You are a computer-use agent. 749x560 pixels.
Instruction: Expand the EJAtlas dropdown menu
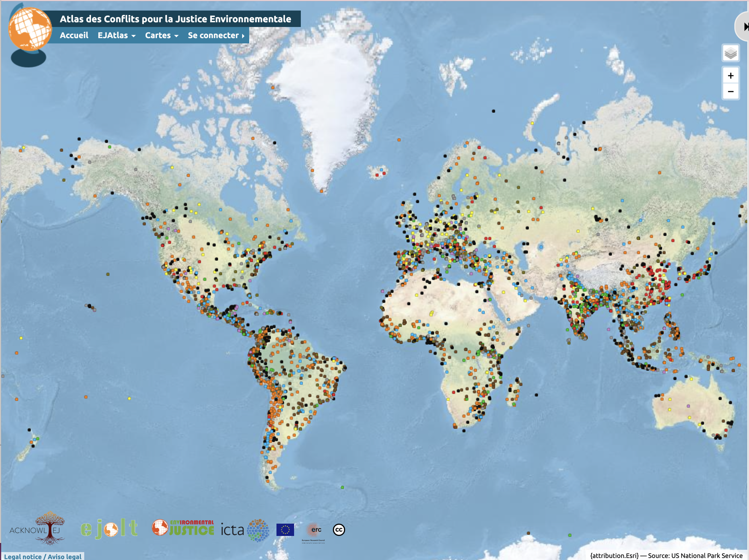(117, 36)
